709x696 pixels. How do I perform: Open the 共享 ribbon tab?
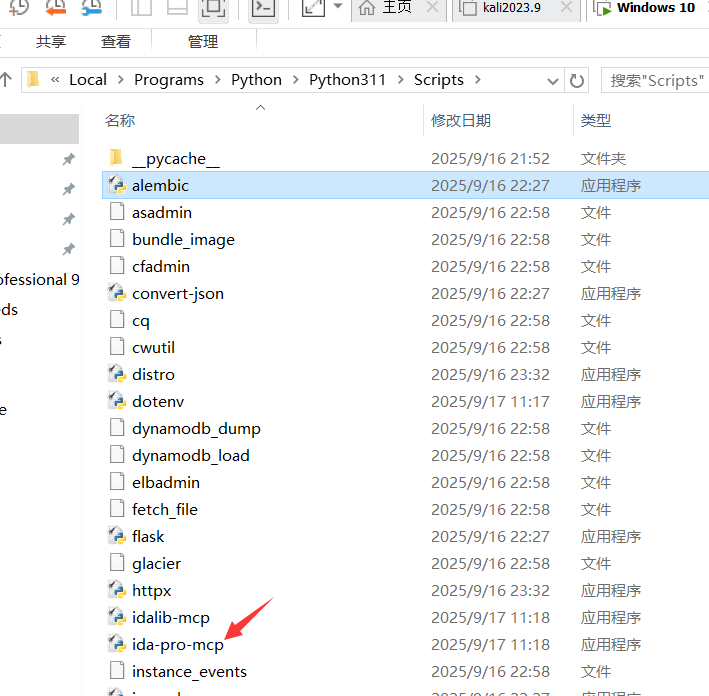[x=51, y=42]
